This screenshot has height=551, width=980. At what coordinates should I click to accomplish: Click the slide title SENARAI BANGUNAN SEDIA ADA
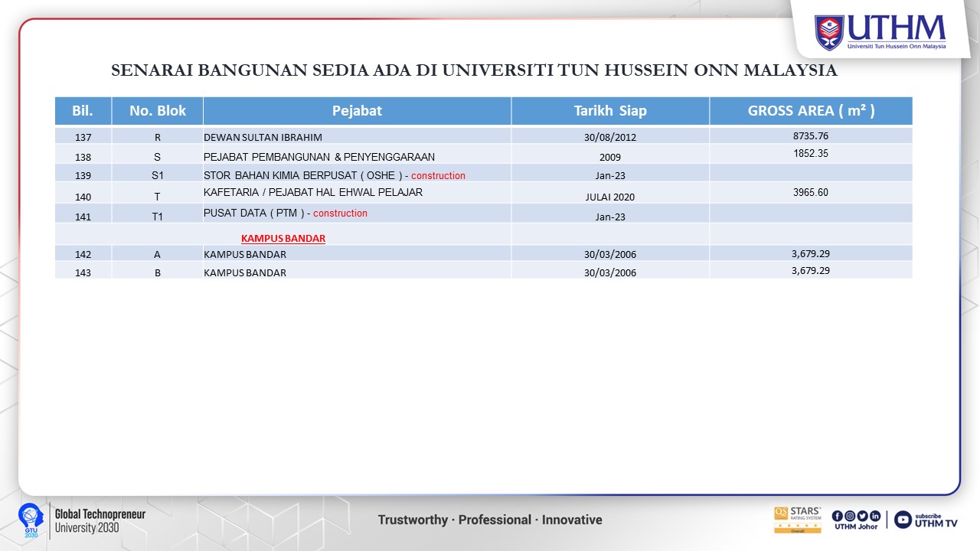[474, 71]
